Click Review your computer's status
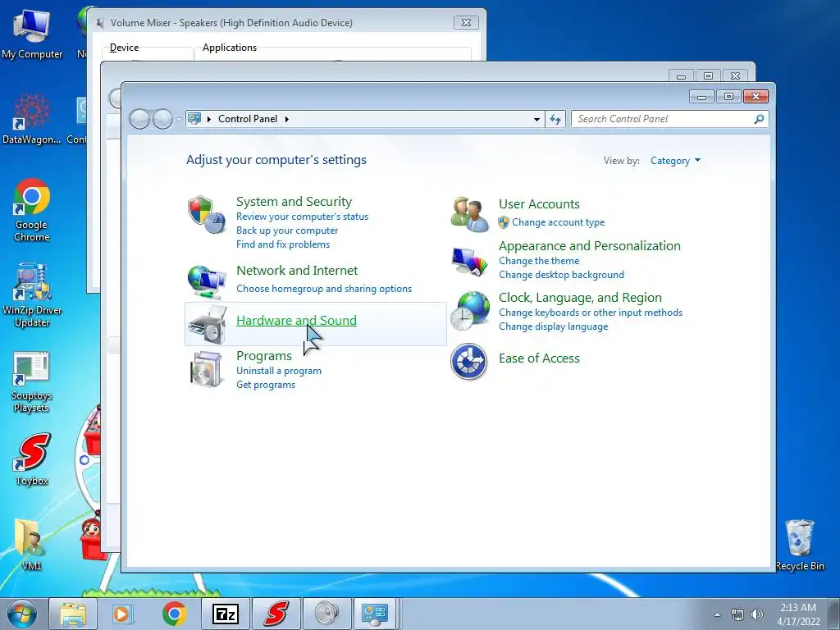Image resolution: width=840 pixels, height=630 pixels. [302, 217]
